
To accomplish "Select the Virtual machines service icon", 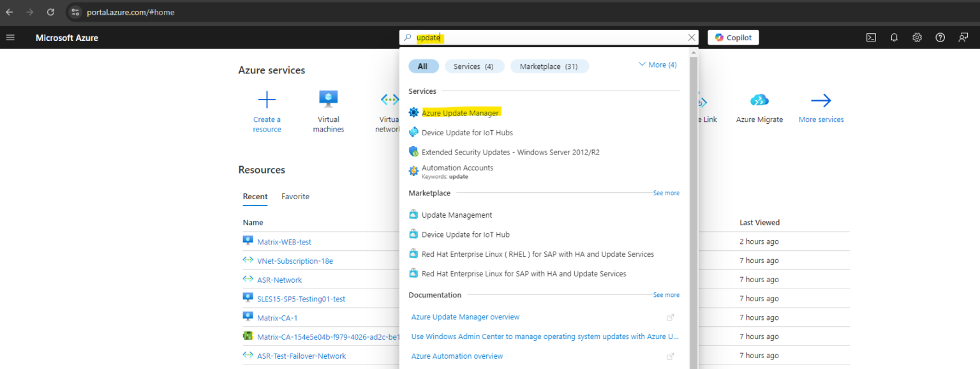I will tap(328, 99).
